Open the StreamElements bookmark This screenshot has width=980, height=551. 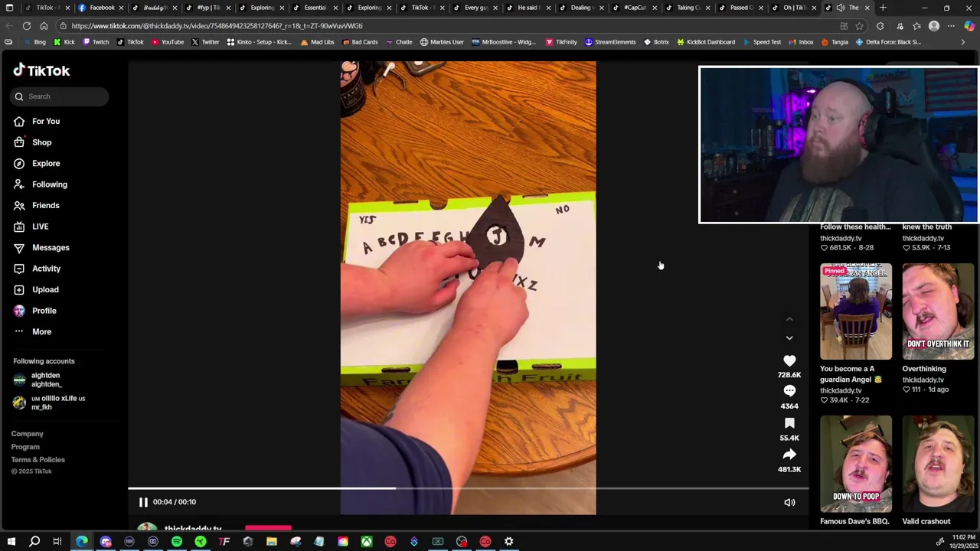point(609,42)
